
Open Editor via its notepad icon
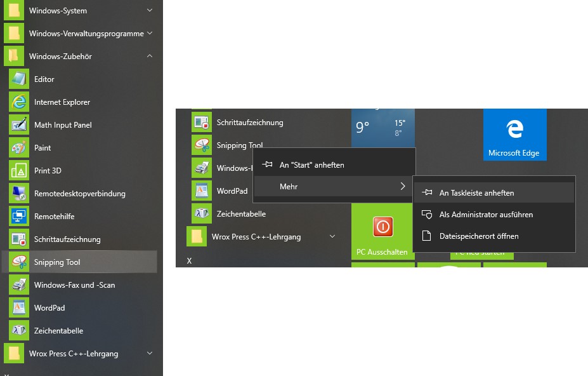tap(19, 79)
